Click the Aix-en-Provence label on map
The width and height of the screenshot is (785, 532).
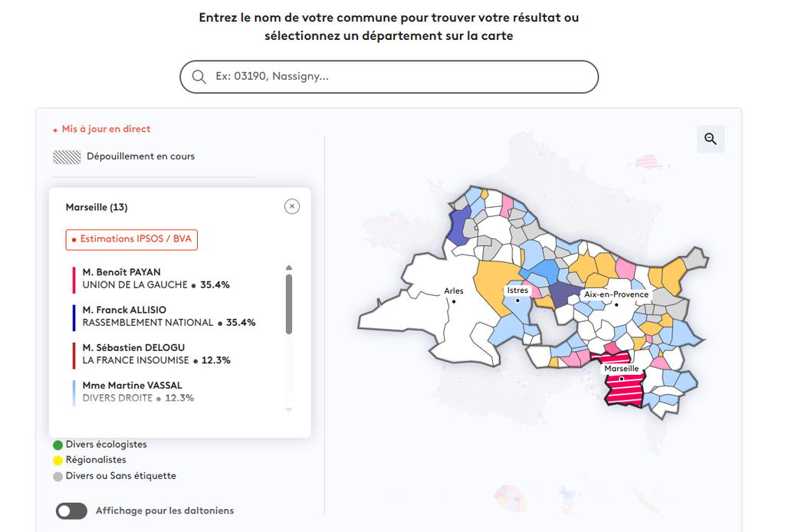tap(616, 294)
